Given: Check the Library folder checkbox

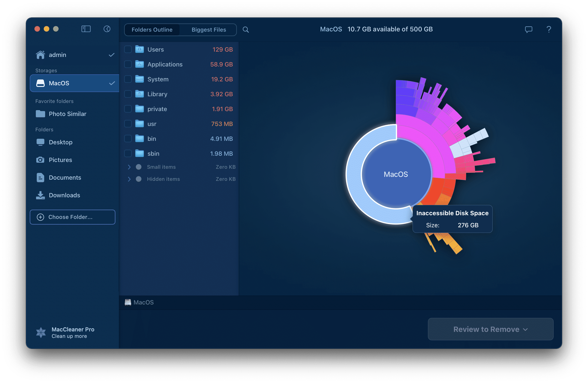Looking at the screenshot, I should (128, 94).
